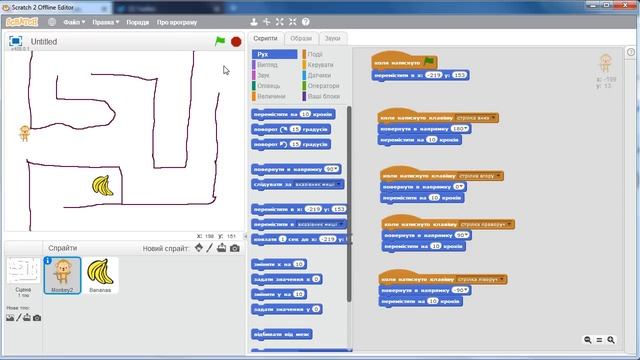Image resolution: width=640 pixels, height=360 pixels.
Task: Click the Scratch logo
Action: click(x=22, y=22)
